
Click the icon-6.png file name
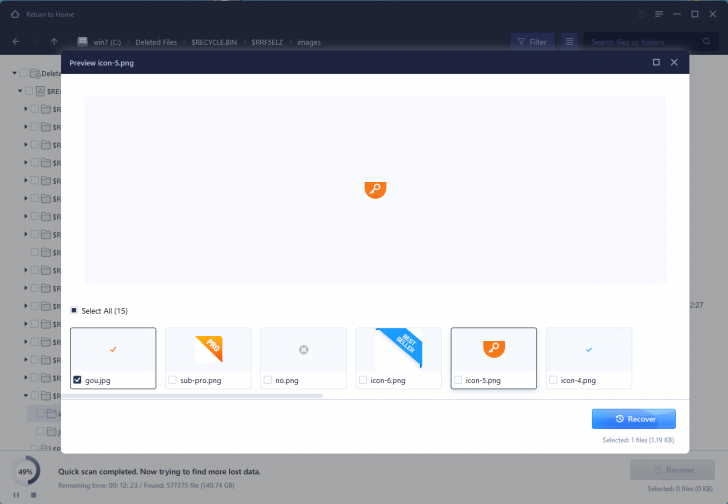tap(388, 381)
